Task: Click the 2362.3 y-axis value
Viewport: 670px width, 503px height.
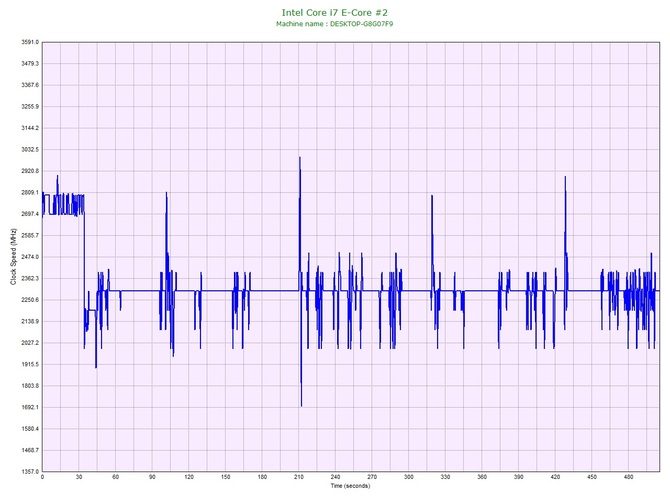Action: pyautogui.click(x=30, y=278)
